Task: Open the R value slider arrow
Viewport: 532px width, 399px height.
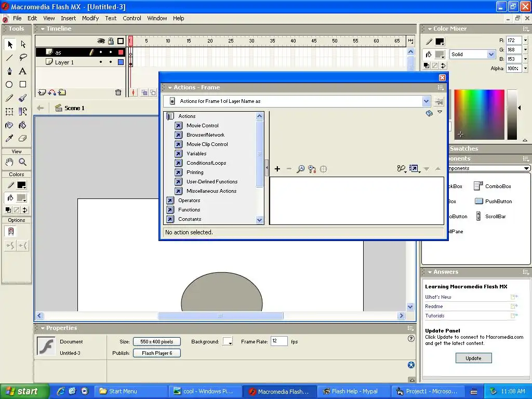Action: [526, 41]
